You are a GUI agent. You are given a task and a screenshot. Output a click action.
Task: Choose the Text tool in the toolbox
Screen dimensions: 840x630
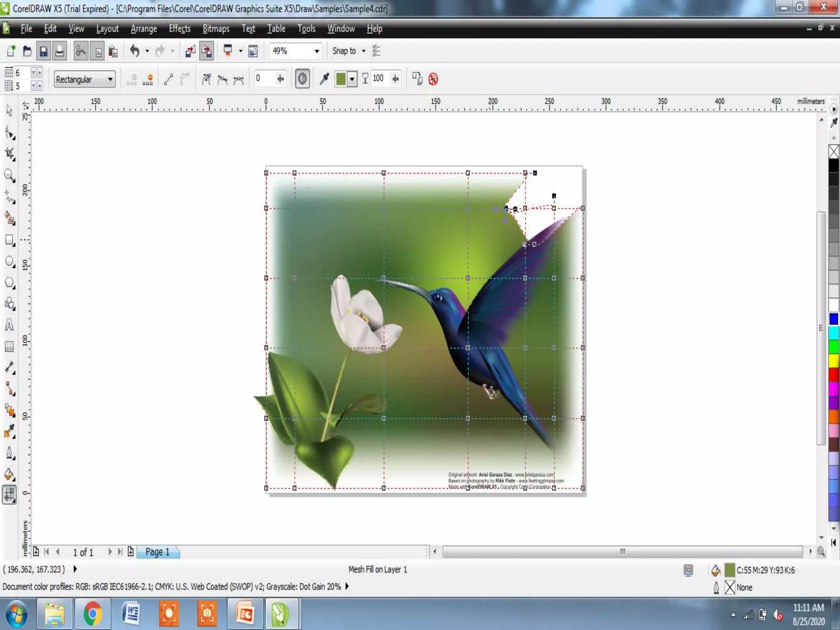click(x=9, y=325)
